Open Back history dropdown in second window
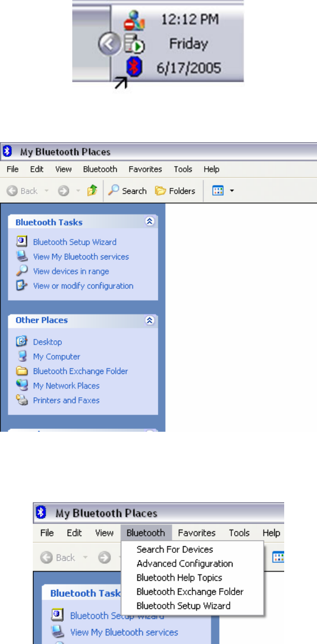This screenshot has width=317, height=644. [86, 558]
